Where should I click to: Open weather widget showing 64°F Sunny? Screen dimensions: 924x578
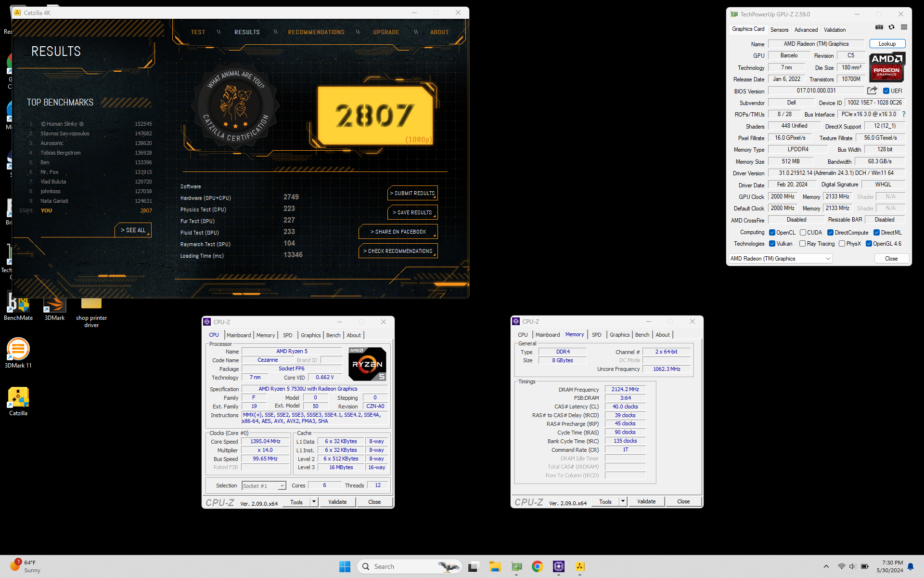(x=26, y=566)
